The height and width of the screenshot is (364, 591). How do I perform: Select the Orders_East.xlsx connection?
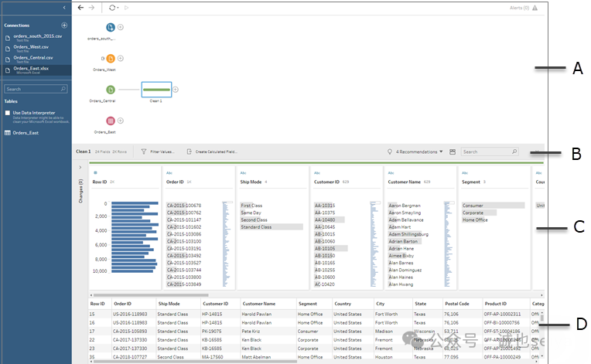click(36, 70)
